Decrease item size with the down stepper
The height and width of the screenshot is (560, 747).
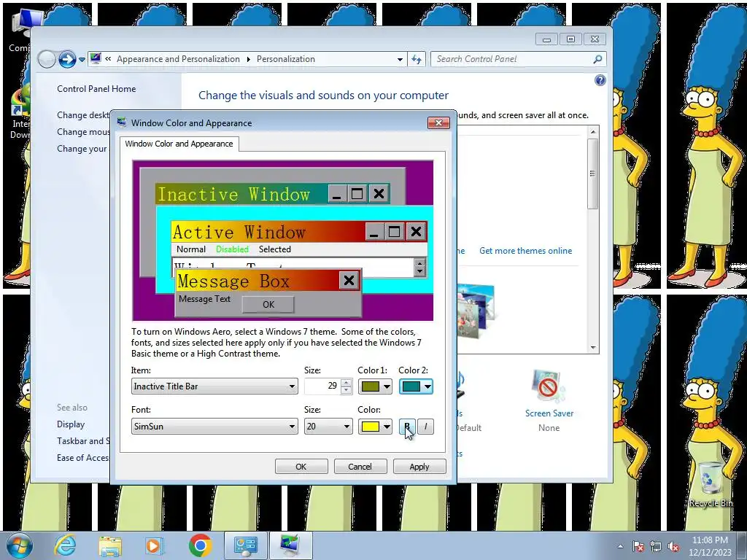pyautogui.click(x=347, y=390)
